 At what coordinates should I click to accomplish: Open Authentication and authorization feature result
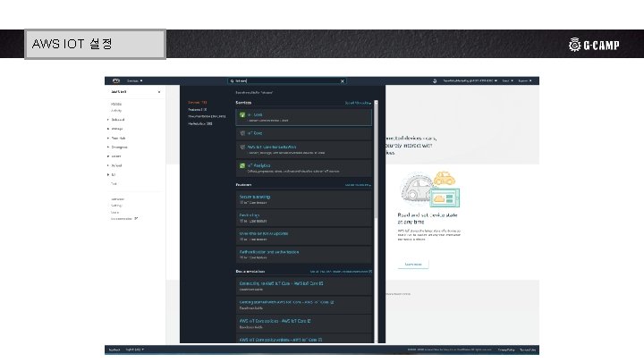[304, 255]
